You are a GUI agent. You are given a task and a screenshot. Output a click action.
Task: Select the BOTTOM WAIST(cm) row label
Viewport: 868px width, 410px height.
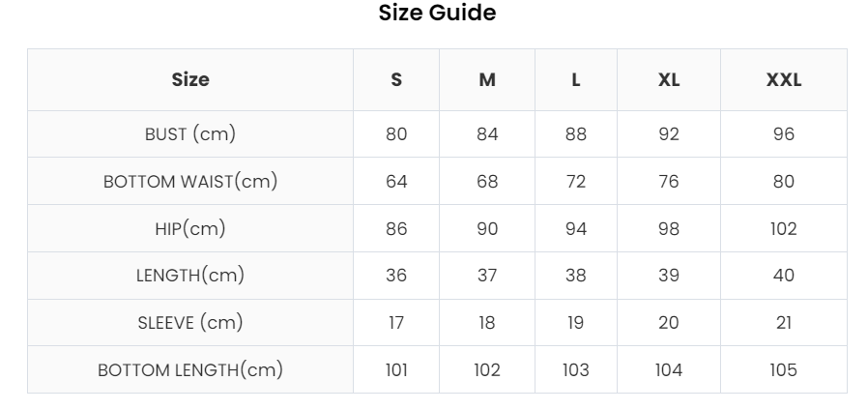[190, 181]
